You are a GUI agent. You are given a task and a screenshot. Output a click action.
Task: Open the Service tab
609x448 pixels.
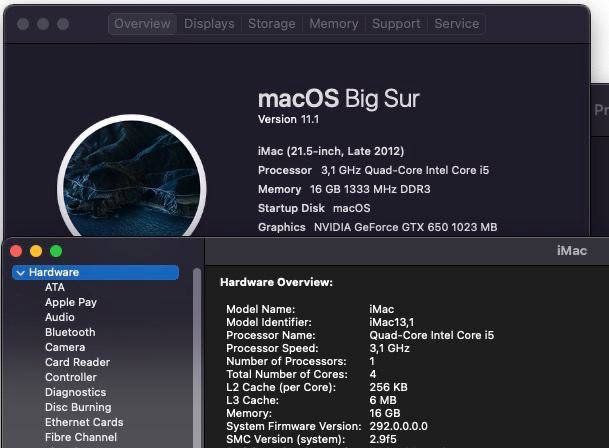pyautogui.click(x=456, y=24)
